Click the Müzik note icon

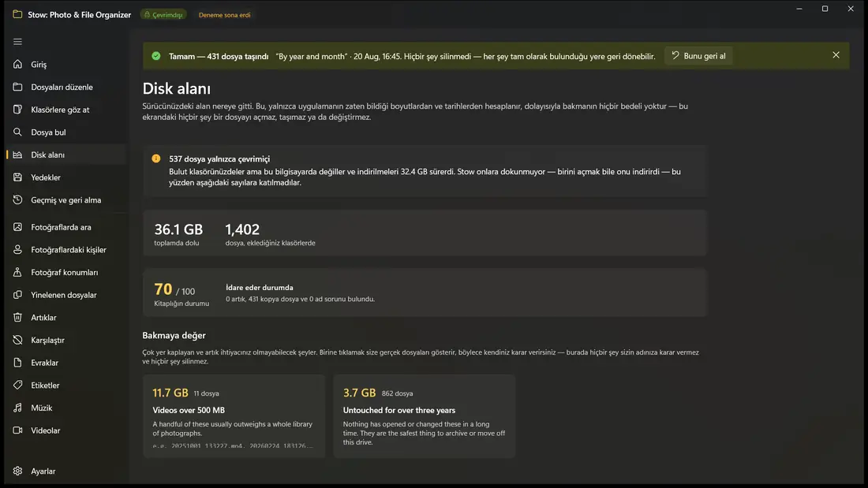[x=17, y=408]
